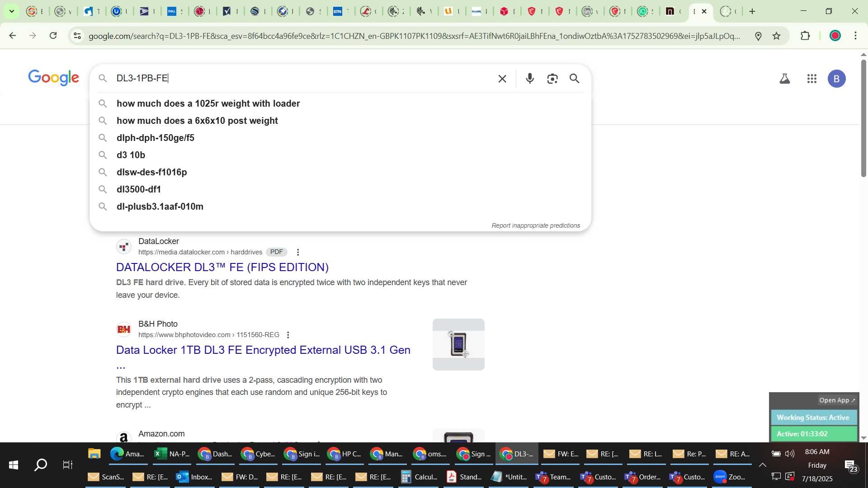This screenshot has height=488, width=868.
Task: Click the DataLocker site URL
Action: [x=200, y=252]
